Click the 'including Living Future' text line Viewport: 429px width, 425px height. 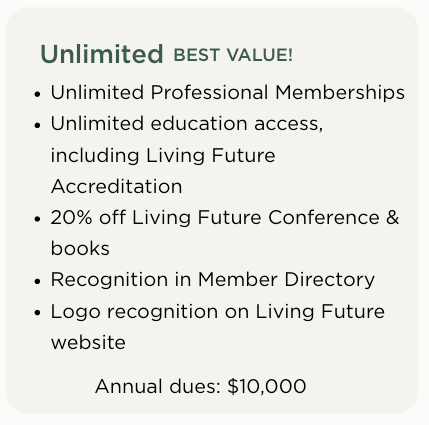pyautogui.click(x=163, y=156)
